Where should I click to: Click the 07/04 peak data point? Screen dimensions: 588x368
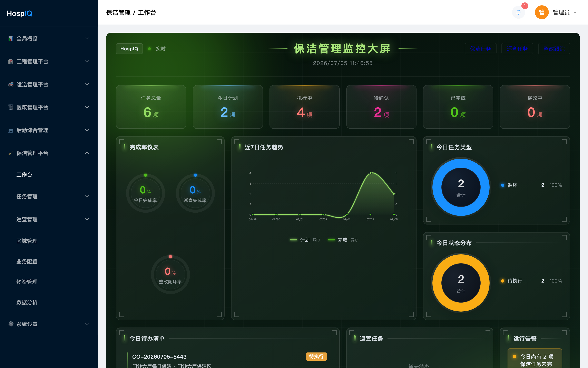tap(370, 173)
